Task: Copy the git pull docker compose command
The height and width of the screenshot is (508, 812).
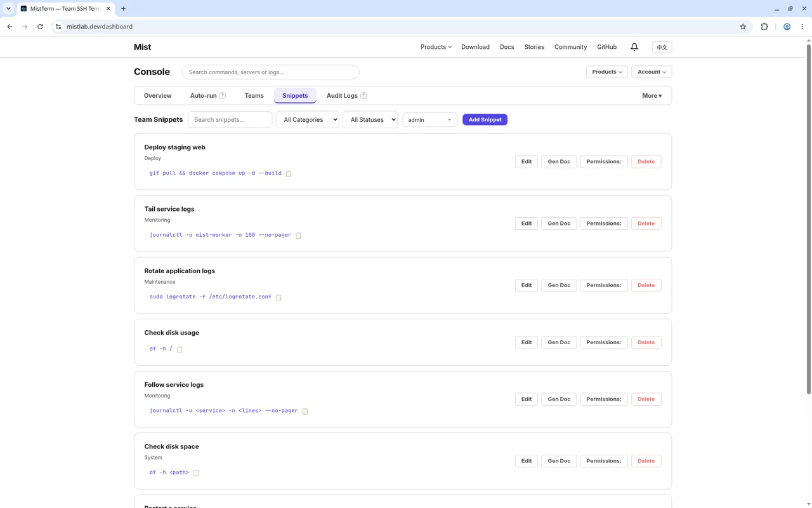Action: (x=289, y=173)
